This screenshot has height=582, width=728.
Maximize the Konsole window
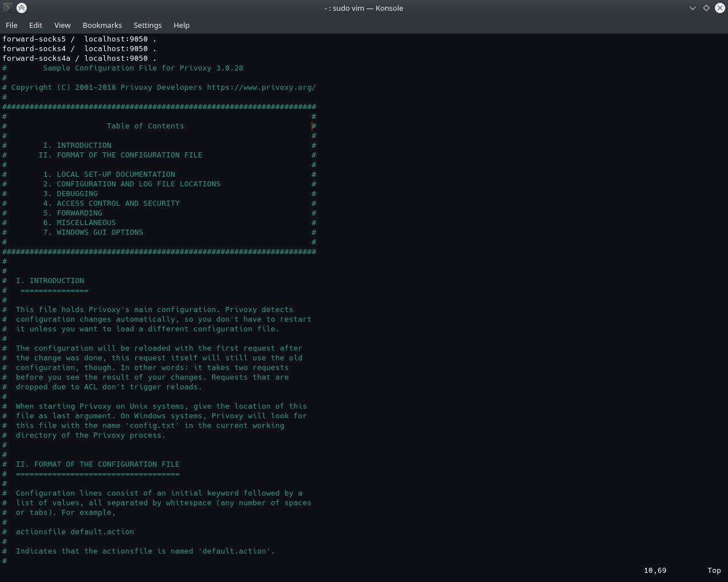706,8
